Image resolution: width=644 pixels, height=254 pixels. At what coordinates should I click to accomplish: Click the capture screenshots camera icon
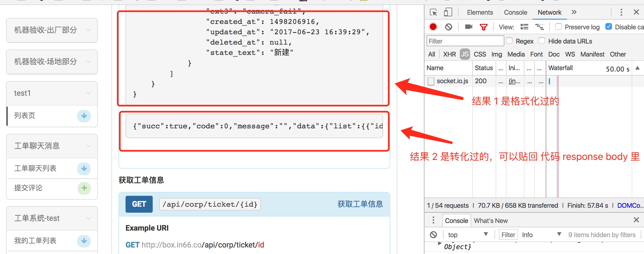pyautogui.click(x=468, y=27)
